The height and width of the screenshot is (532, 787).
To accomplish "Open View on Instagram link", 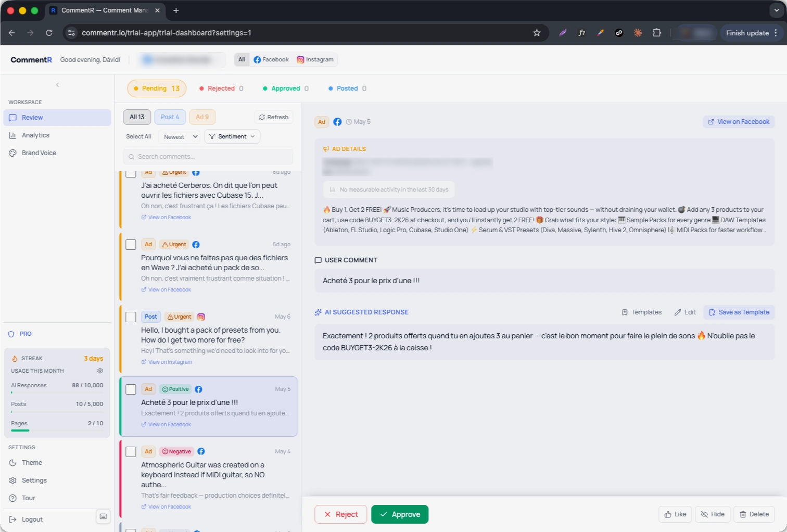I will (167, 362).
